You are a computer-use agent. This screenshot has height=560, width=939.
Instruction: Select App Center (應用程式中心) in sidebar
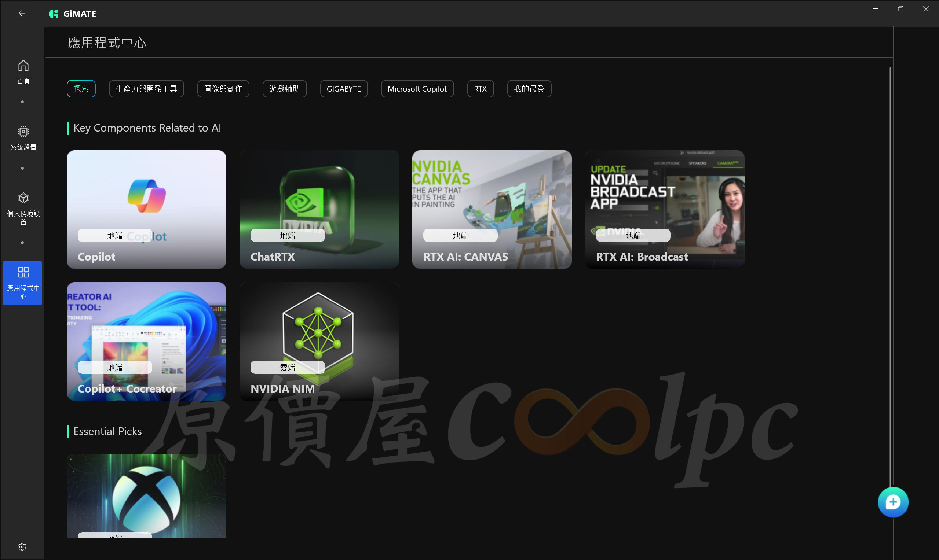pyautogui.click(x=23, y=283)
